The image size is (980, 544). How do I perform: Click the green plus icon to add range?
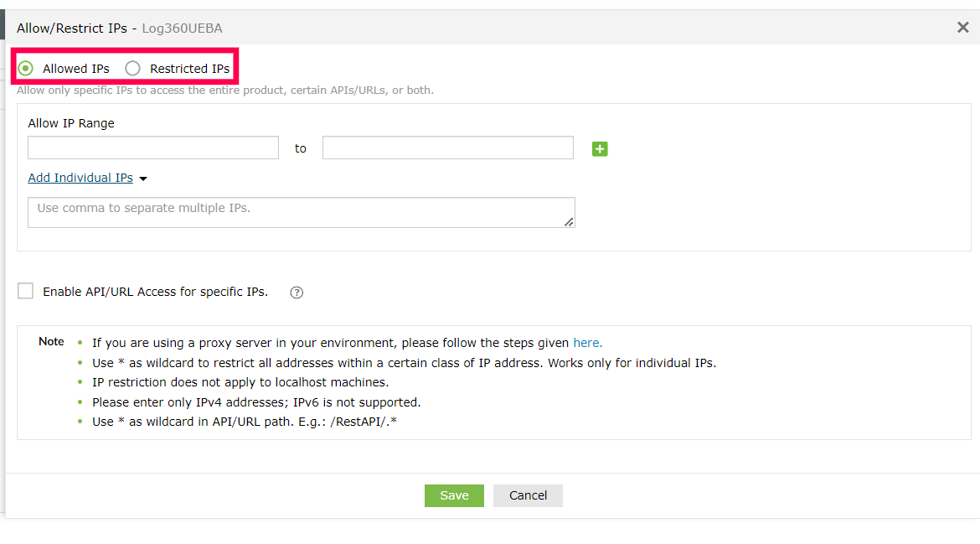600,149
